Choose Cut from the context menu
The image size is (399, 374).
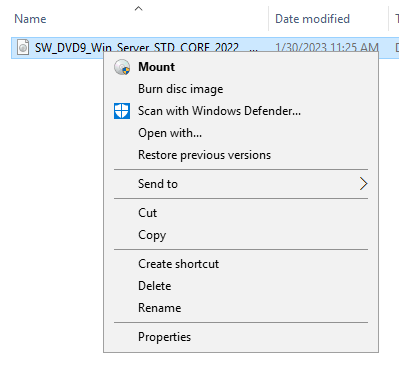pos(241,213)
